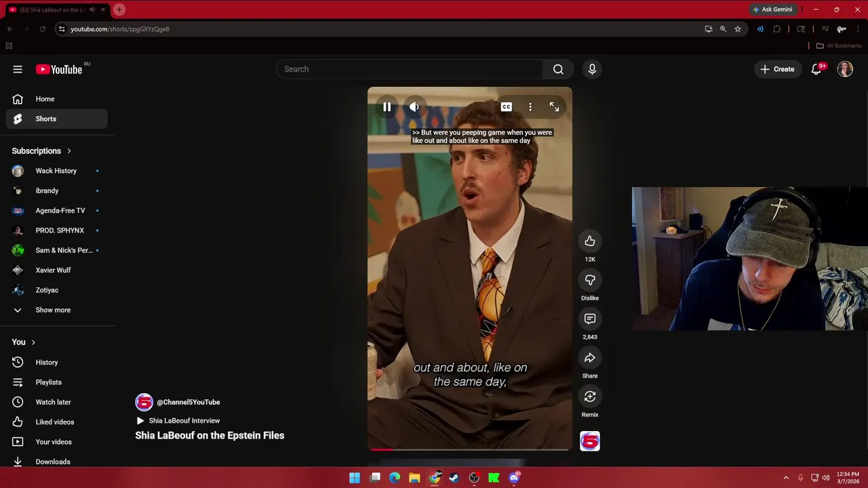Open ibrandy channel subscription

click(57, 190)
